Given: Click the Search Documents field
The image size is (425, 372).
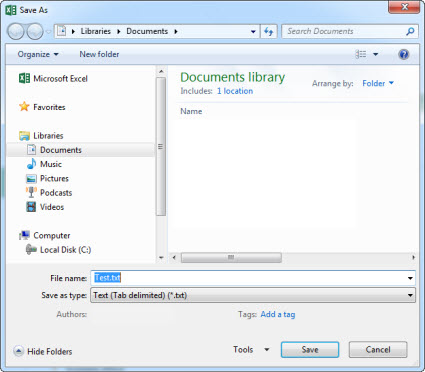Looking at the screenshot, I should (x=344, y=31).
